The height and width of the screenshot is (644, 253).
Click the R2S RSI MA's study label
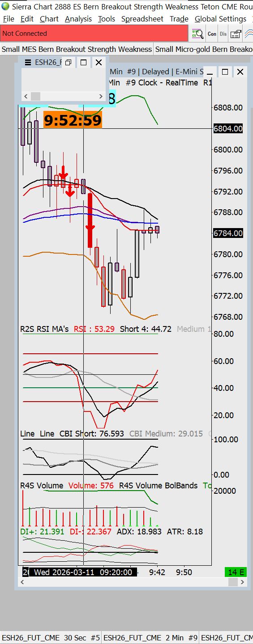click(44, 329)
